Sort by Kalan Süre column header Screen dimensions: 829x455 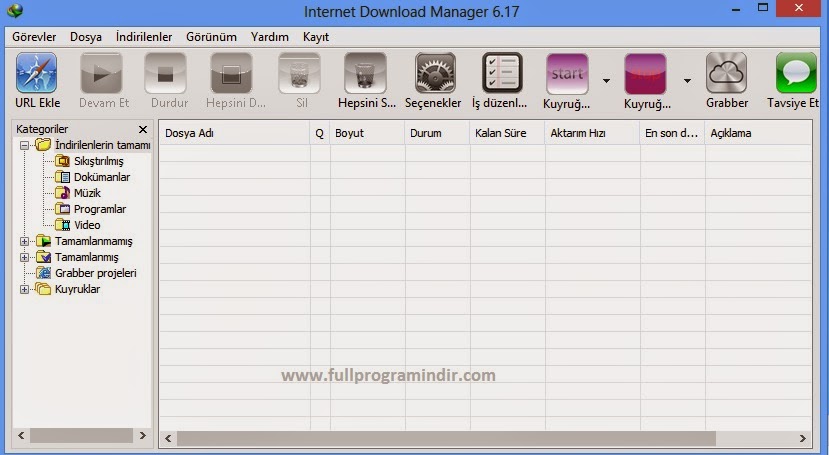click(507, 133)
